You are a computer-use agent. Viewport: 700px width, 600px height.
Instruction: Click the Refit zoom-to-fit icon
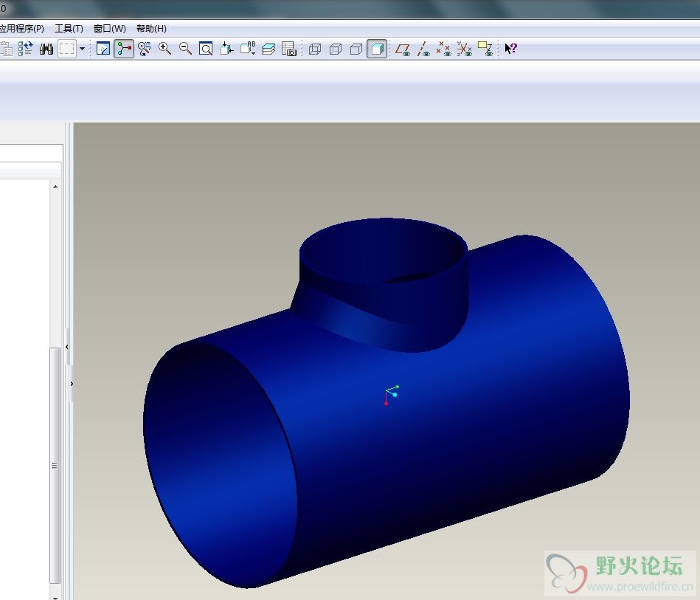click(206, 48)
